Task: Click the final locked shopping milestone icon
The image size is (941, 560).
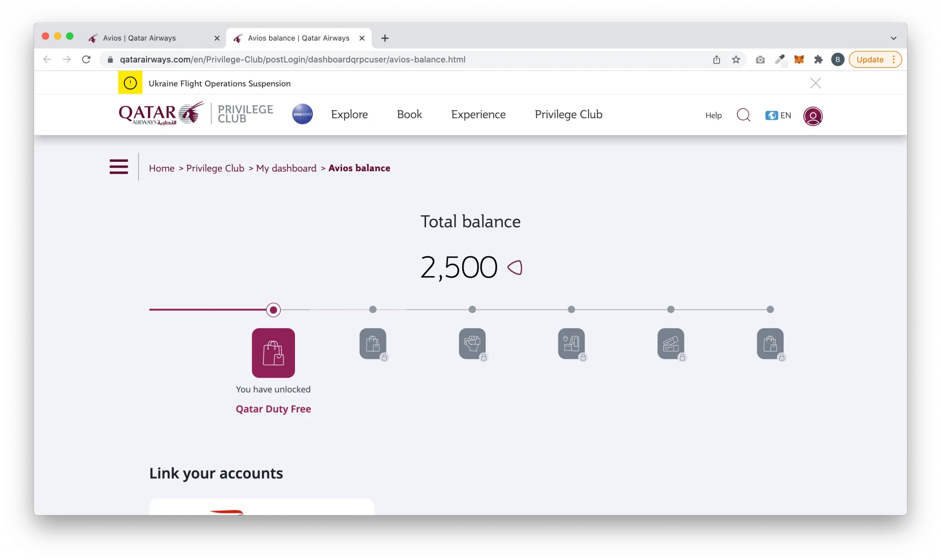Action: coord(770,344)
